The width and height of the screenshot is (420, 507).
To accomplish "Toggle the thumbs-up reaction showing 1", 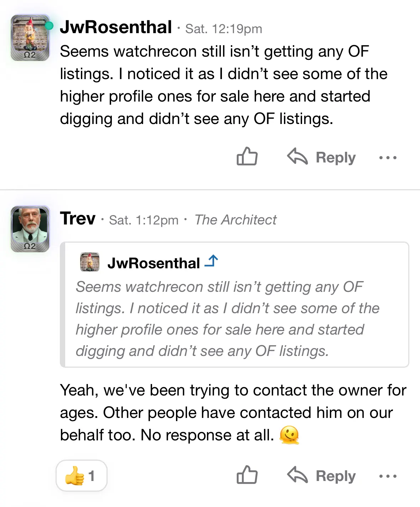I will 81,476.
